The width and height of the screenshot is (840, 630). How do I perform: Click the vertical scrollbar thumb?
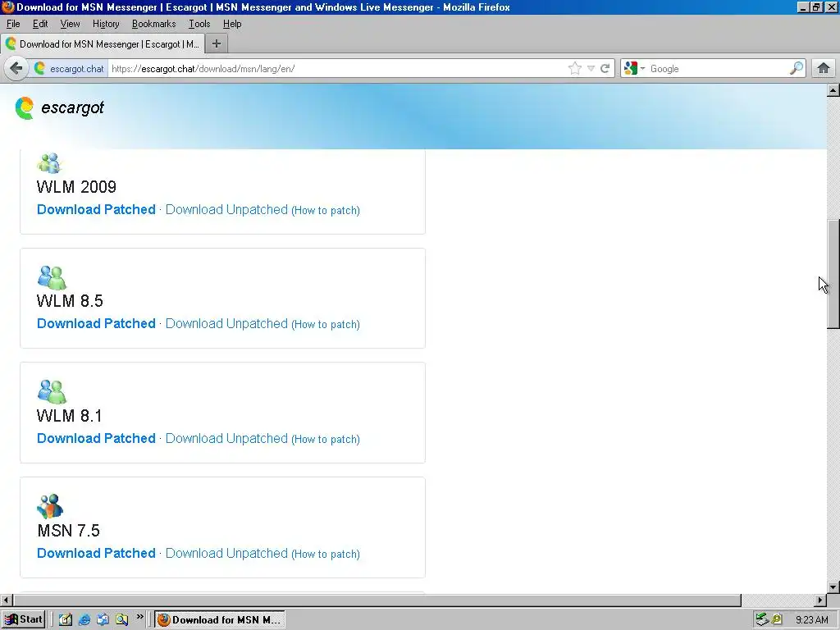click(x=833, y=274)
